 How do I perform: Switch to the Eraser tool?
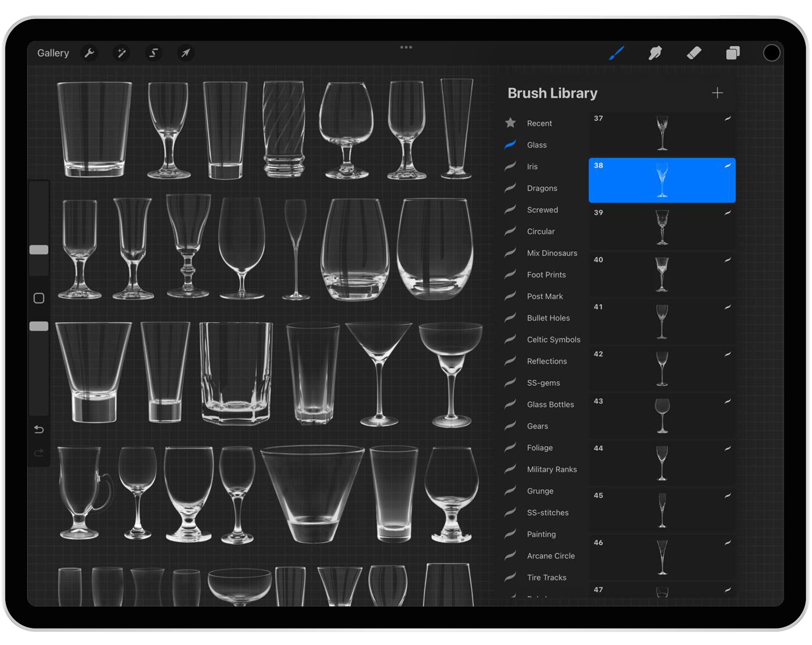[695, 52]
